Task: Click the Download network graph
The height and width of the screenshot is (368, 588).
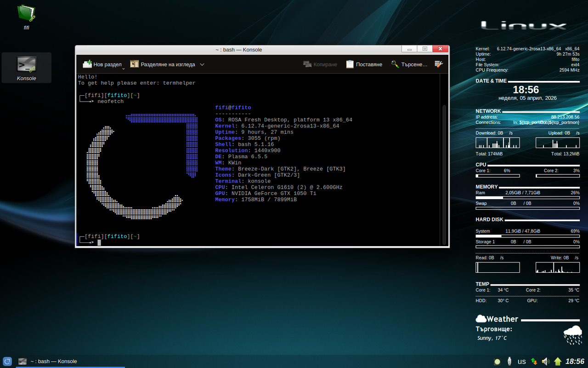Action: [x=498, y=143]
